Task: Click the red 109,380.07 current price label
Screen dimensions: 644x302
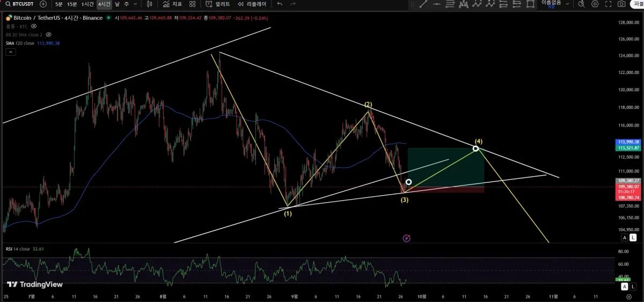Action: click(629, 186)
